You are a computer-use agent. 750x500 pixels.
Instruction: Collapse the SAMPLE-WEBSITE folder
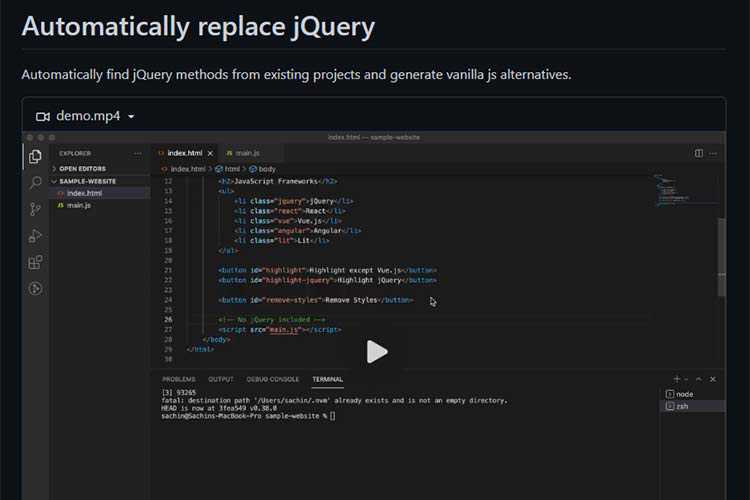click(x=87, y=181)
